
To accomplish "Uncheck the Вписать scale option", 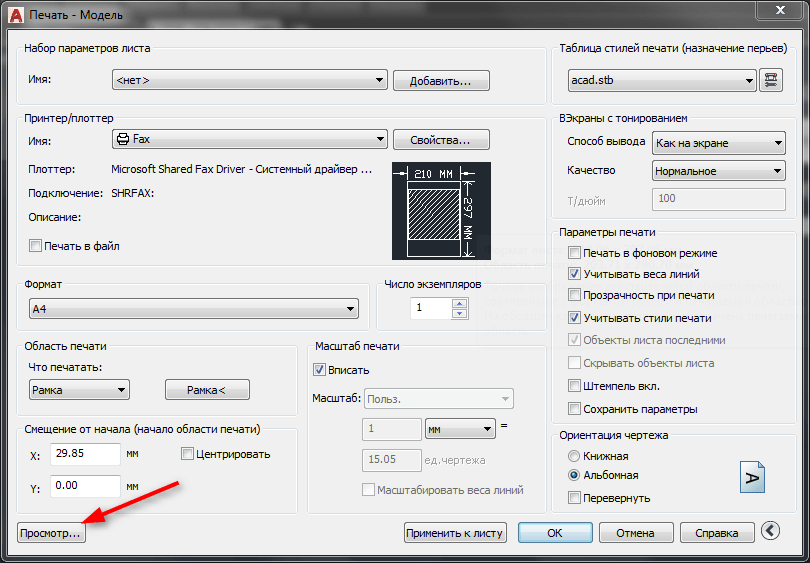I will pos(320,370).
